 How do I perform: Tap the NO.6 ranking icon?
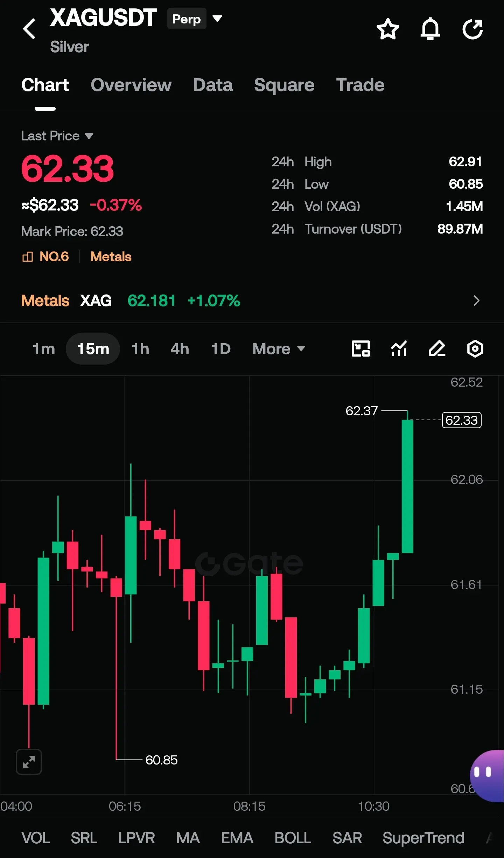28,257
